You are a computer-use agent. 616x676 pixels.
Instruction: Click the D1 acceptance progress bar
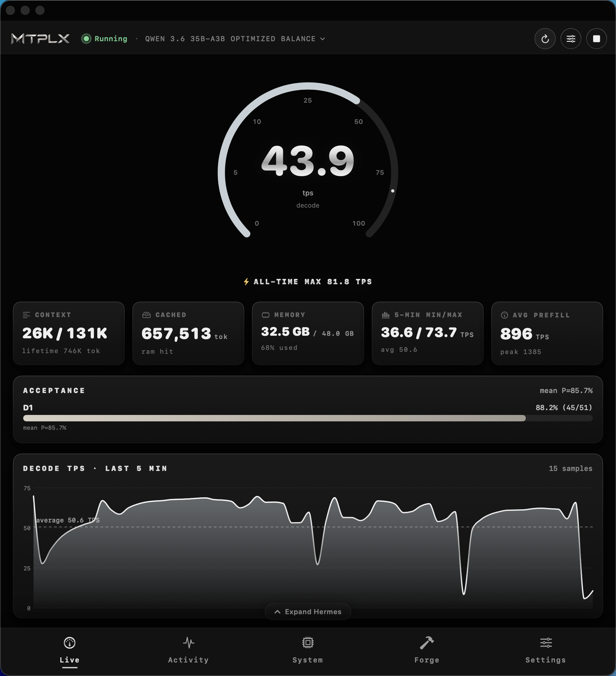click(x=308, y=418)
